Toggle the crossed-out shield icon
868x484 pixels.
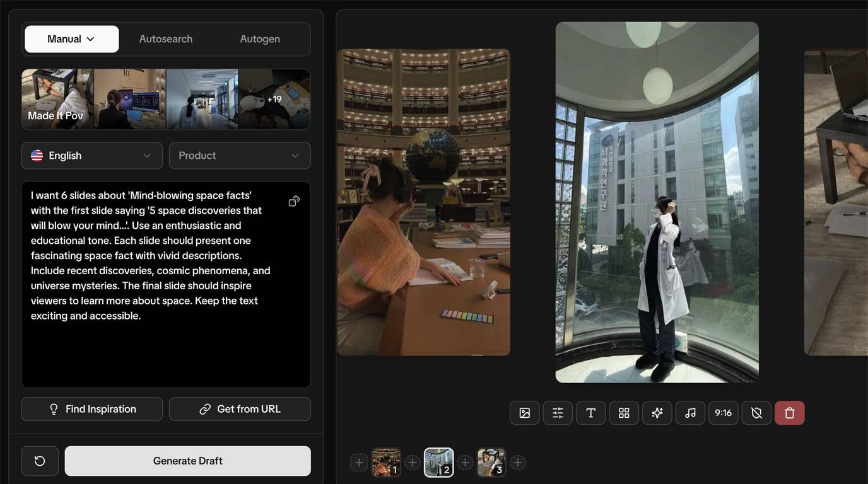click(x=756, y=413)
